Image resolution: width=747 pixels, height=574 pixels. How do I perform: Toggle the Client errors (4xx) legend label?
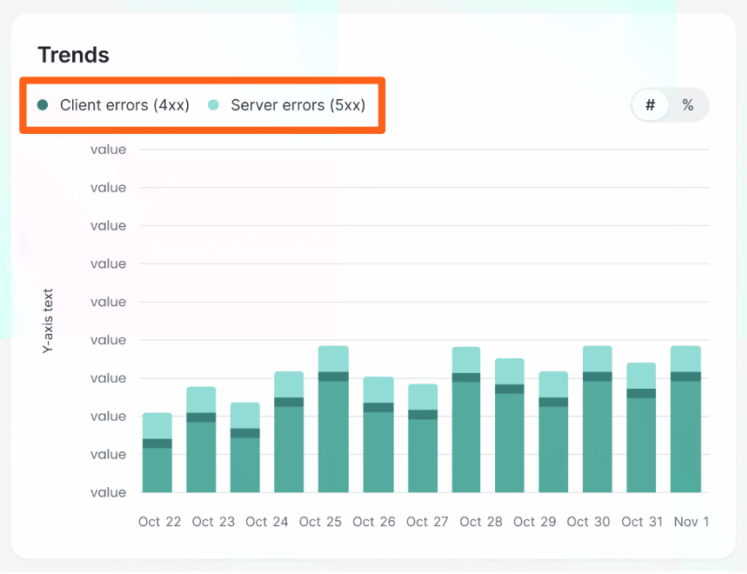tap(124, 105)
